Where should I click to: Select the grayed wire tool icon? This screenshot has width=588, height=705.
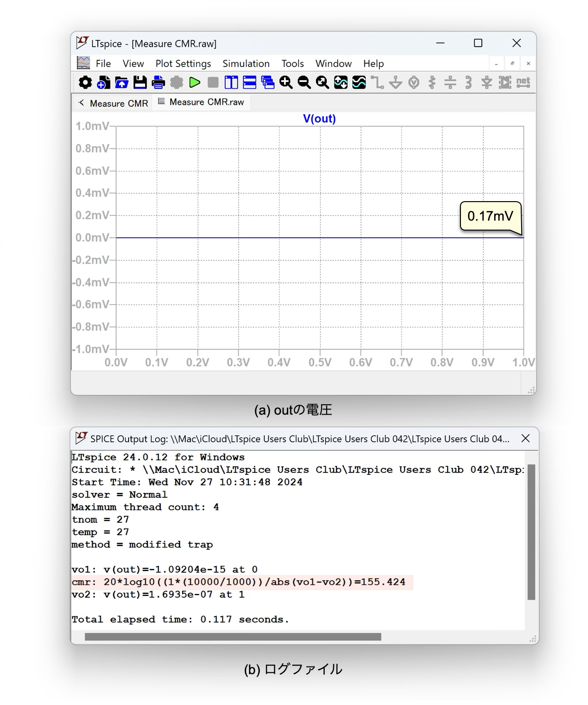(377, 83)
